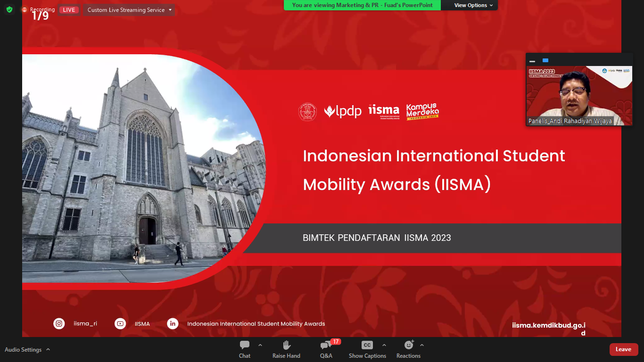
Task: Click the green encryption shield icon
Action: click(x=9, y=9)
